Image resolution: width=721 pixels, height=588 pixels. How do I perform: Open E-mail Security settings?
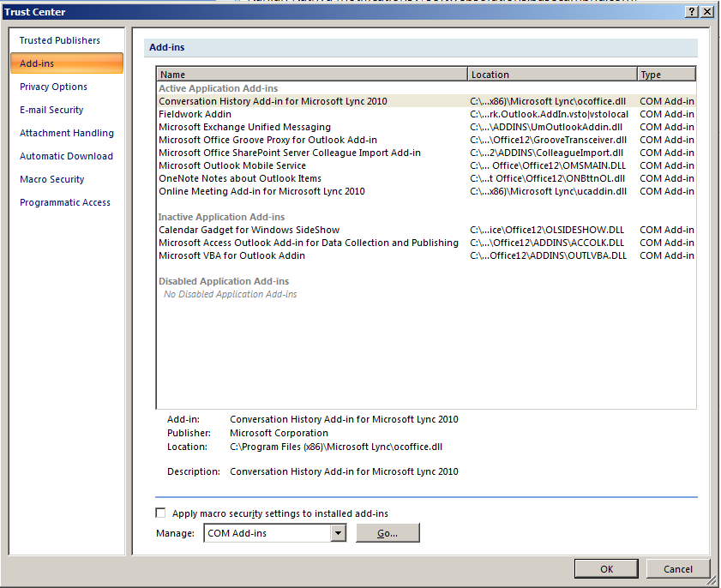51,110
